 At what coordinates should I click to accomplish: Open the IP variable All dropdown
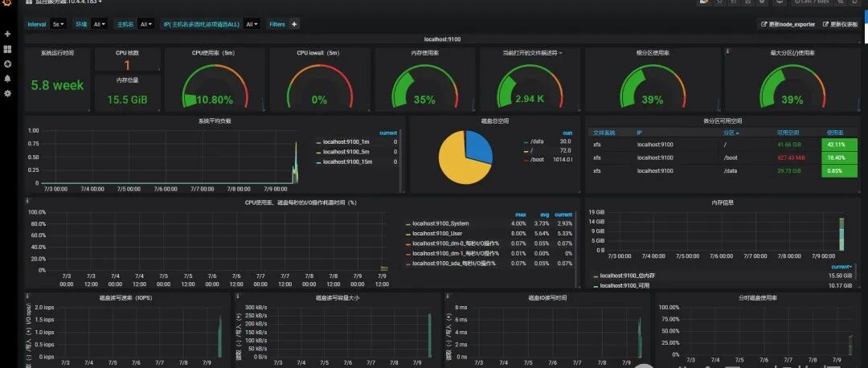click(252, 24)
